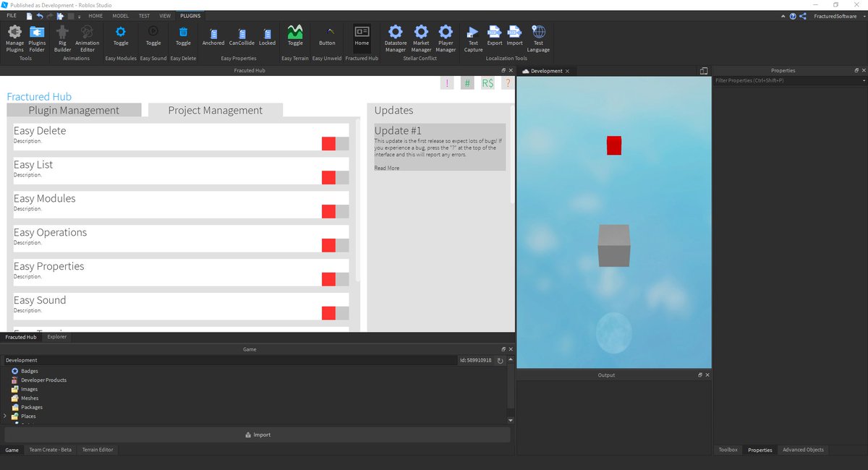Click the New file icon in quick access bar
This screenshot has width=868, height=470.
pos(28,15)
